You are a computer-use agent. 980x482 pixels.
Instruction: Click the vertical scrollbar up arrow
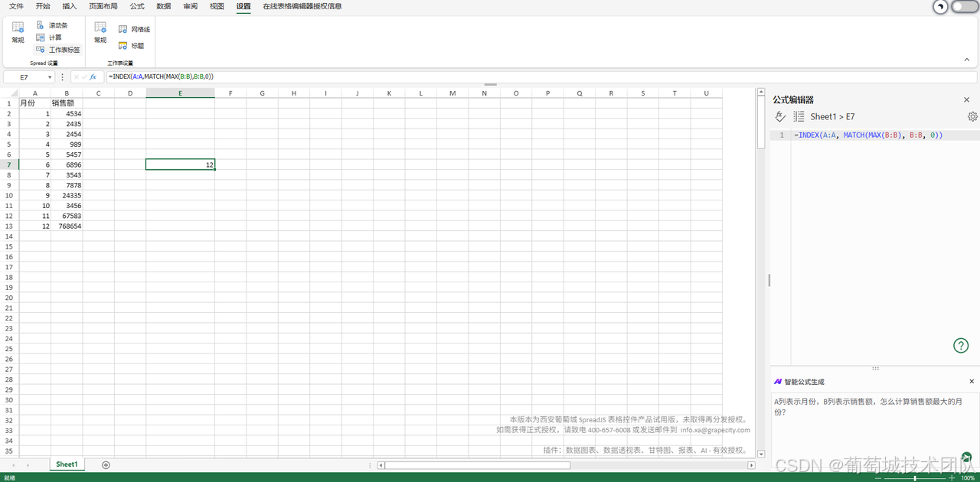761,93
